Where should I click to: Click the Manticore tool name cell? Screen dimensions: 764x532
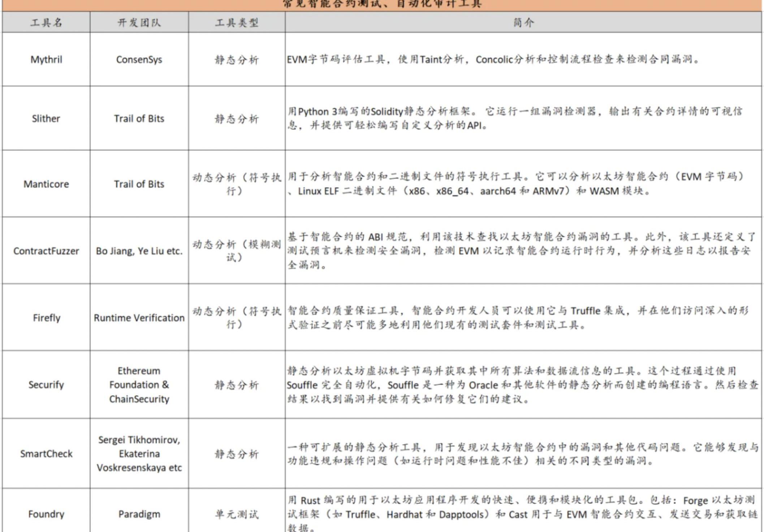[46, 184]
